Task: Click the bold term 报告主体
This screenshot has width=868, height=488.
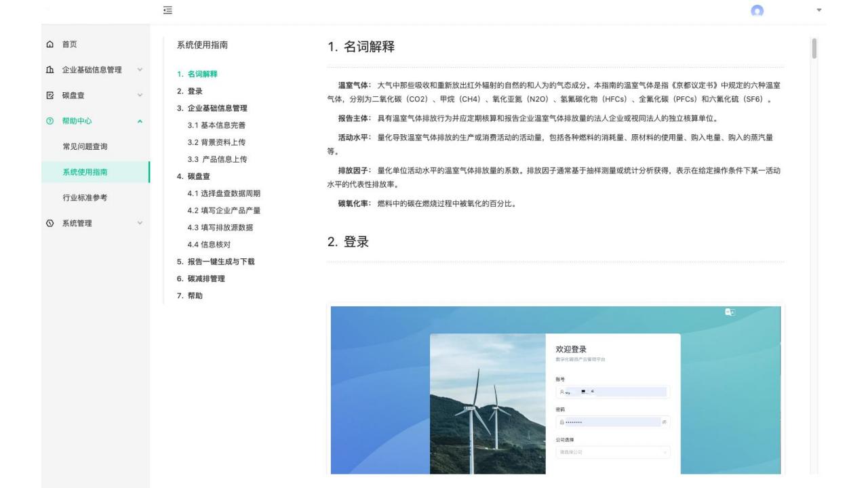Action: click(355, 119)
